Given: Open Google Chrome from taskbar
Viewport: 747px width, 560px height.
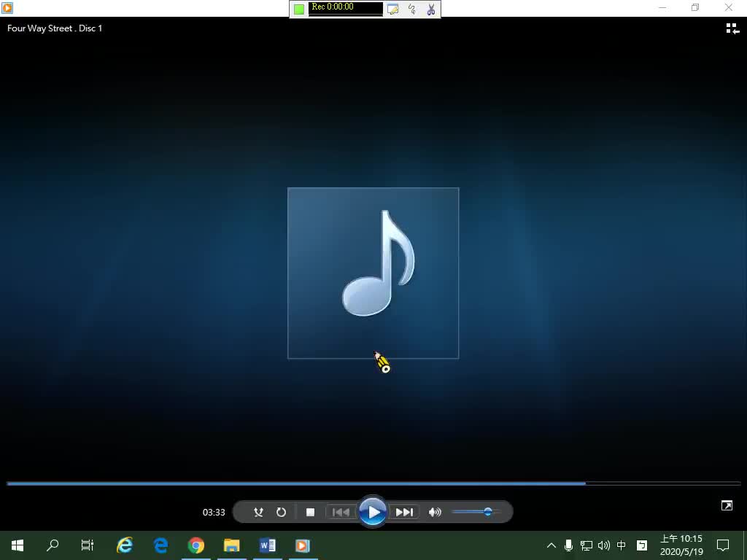Looking at the screenshot, I should (196, 545).
